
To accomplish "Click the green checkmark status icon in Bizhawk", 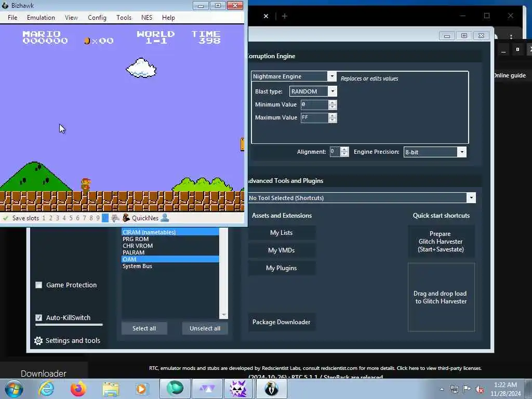I will click(x=5, y=218).
